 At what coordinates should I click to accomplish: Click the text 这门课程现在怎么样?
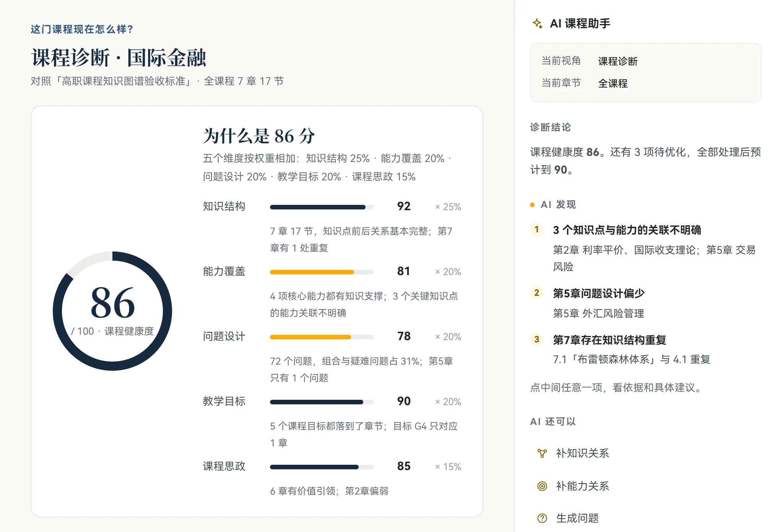pyautogui.click(x=82, y=29)
